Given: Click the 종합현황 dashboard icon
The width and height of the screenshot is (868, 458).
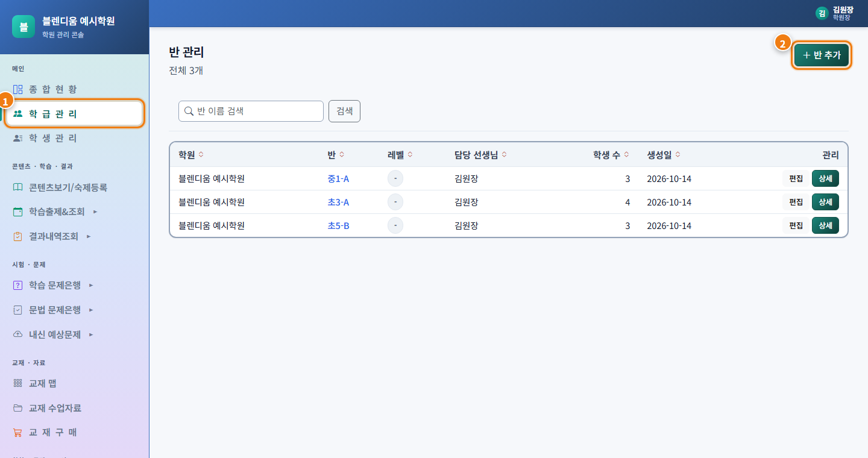Looking at the screenshot, I should point(18,89).
